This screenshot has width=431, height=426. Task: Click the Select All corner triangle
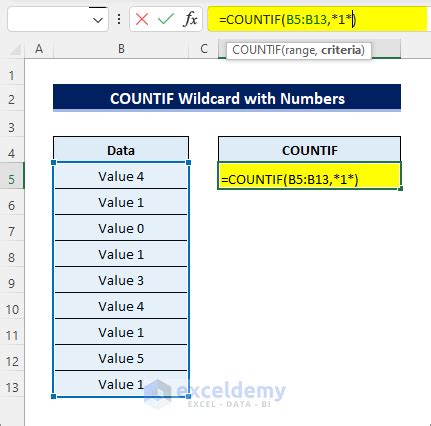point(15,49)
